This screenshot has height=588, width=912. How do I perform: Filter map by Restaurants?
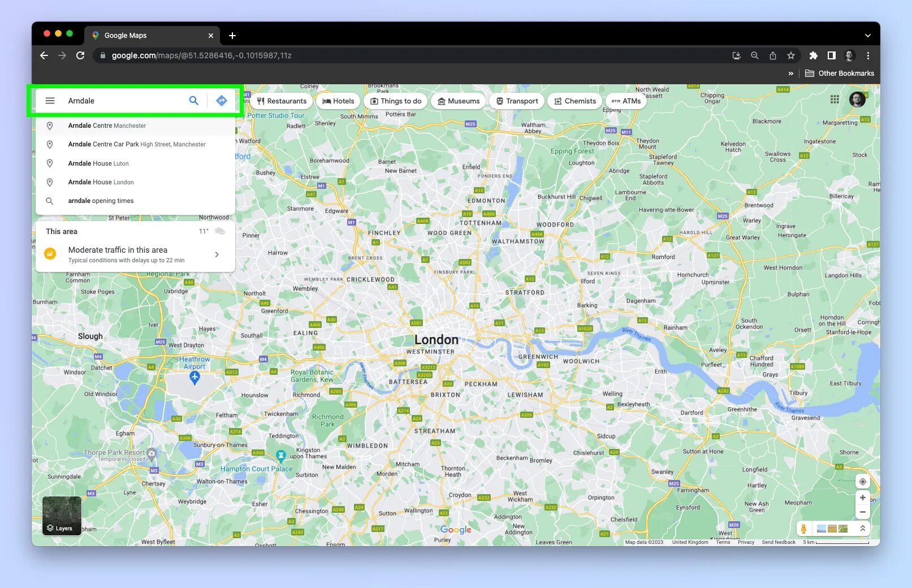[281, 101]
